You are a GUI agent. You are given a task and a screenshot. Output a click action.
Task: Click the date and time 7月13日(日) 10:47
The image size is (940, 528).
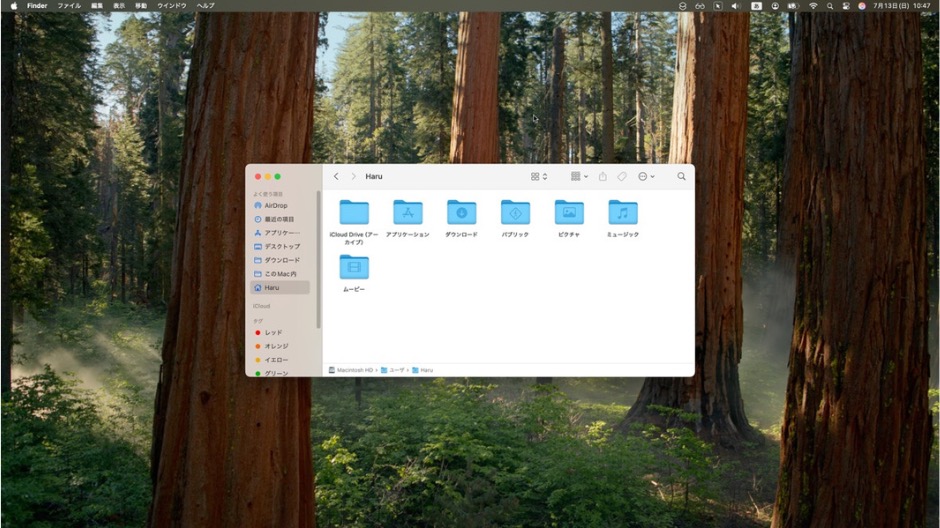tap(902, 6)
